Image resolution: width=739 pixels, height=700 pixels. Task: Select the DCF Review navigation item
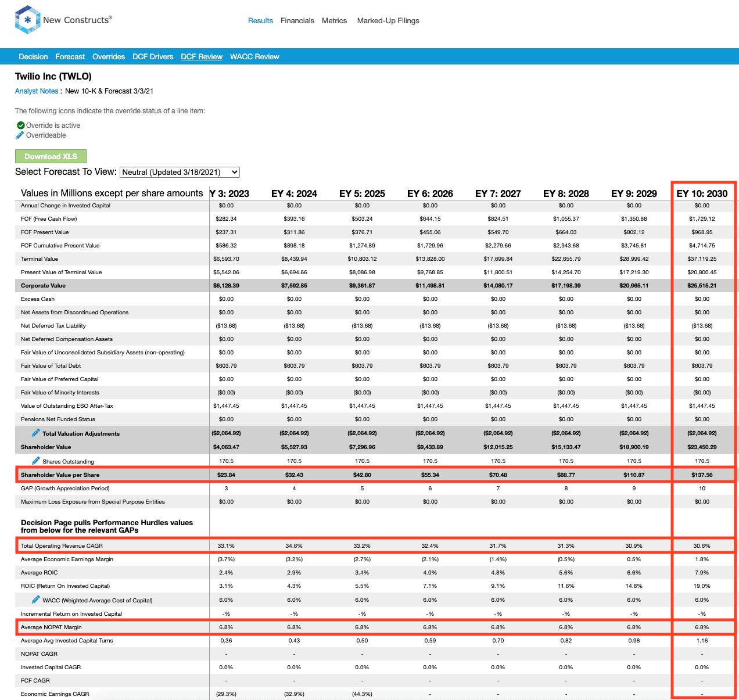pyautogui.click(x=202, y=57)
